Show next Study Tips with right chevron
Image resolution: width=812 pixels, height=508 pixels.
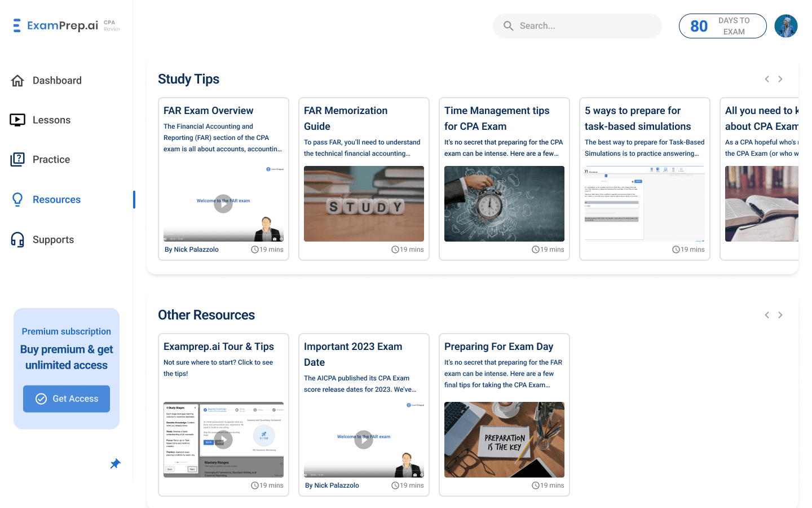(x=780, y=79)
